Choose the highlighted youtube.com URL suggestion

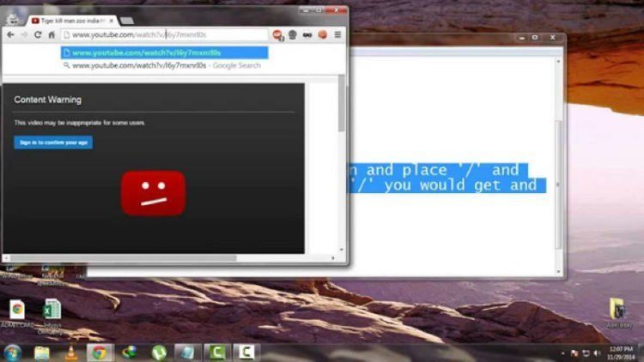(165, 52)
